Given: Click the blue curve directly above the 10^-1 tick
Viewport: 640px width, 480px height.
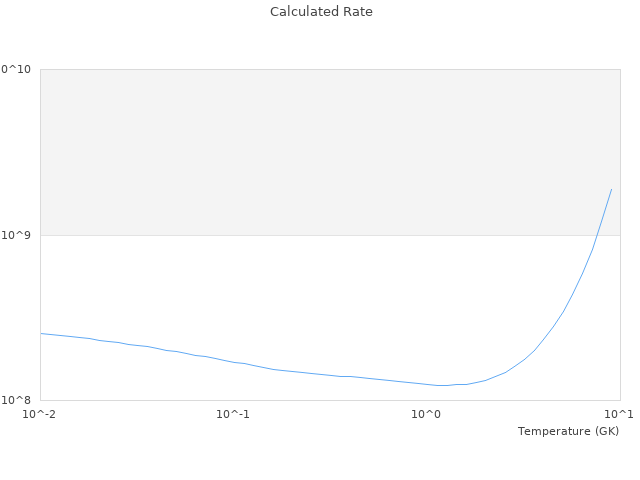Looking at the screenshot, I should 233,362.
